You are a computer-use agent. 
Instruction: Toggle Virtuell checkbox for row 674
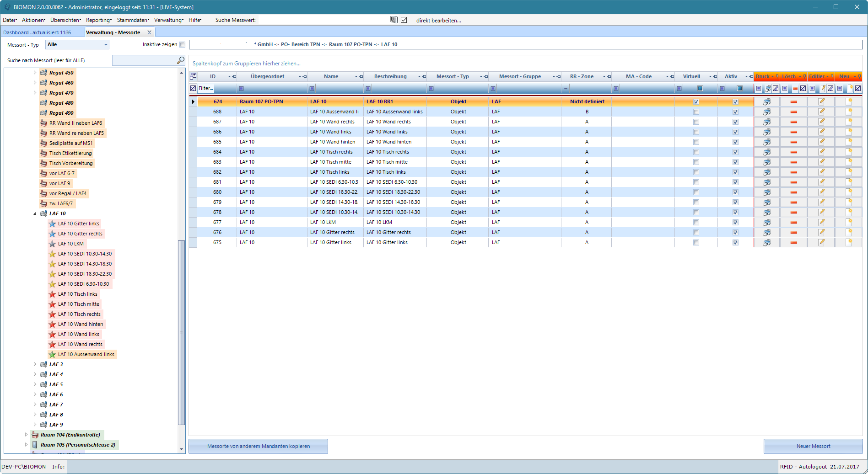point(696,102)
